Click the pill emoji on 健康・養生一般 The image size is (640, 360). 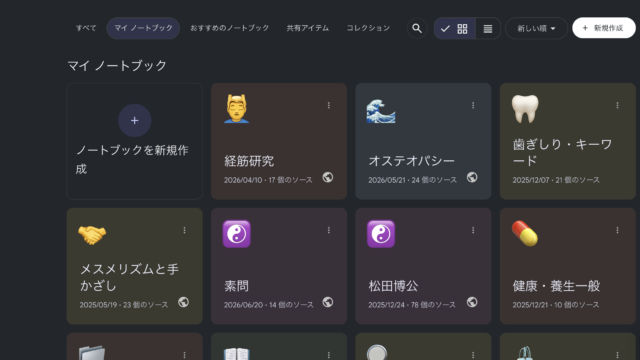[x=525, y=233]
